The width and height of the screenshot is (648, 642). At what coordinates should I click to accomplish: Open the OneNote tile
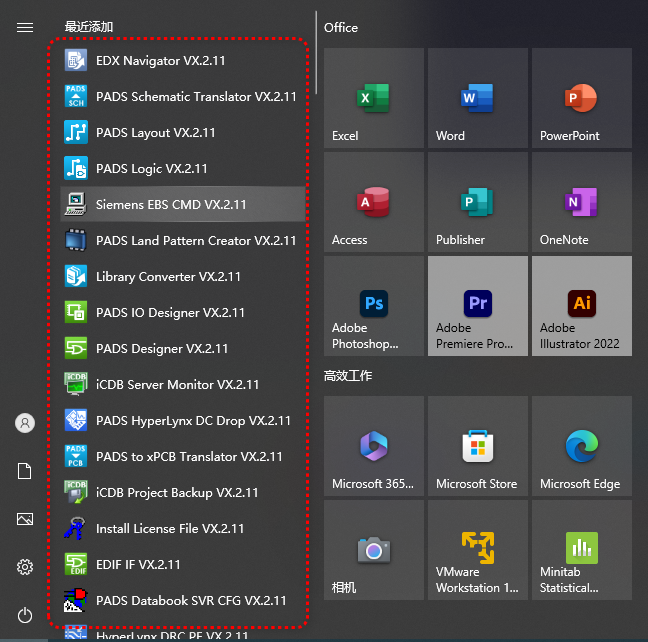click(582, 202)
